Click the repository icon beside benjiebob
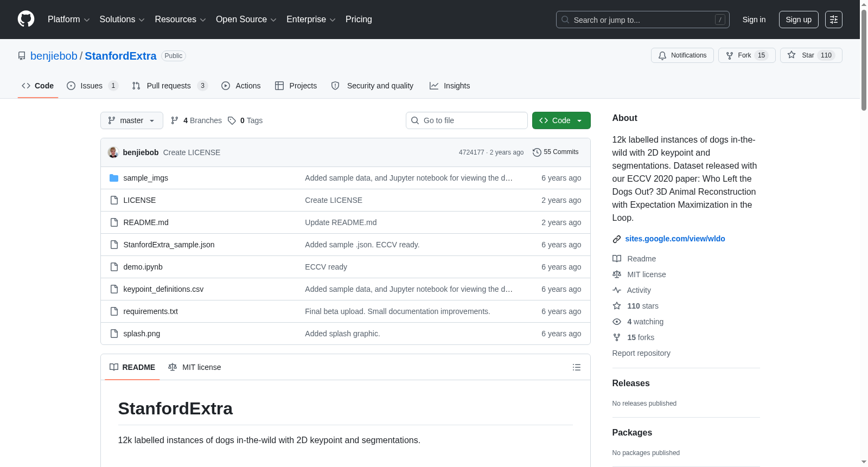 coord(22,56)
